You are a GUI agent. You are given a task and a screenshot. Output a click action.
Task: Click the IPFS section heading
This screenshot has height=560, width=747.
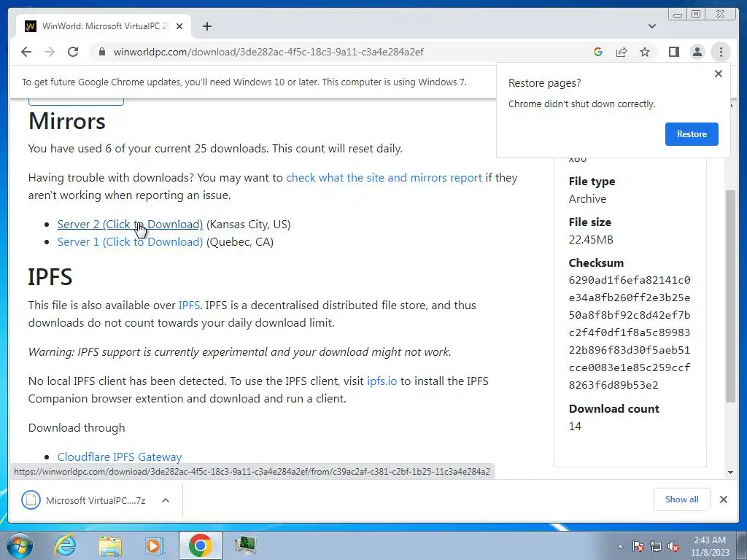pos(50,277)
